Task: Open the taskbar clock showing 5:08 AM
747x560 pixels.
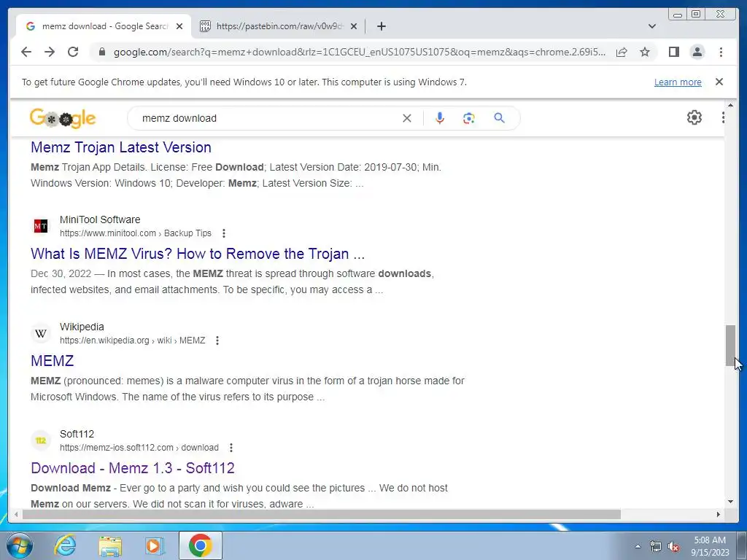Action: (x=710, y=545)
